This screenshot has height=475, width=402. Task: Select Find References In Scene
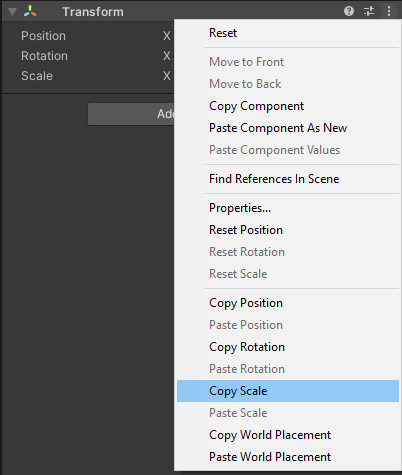tap(288, 179)
